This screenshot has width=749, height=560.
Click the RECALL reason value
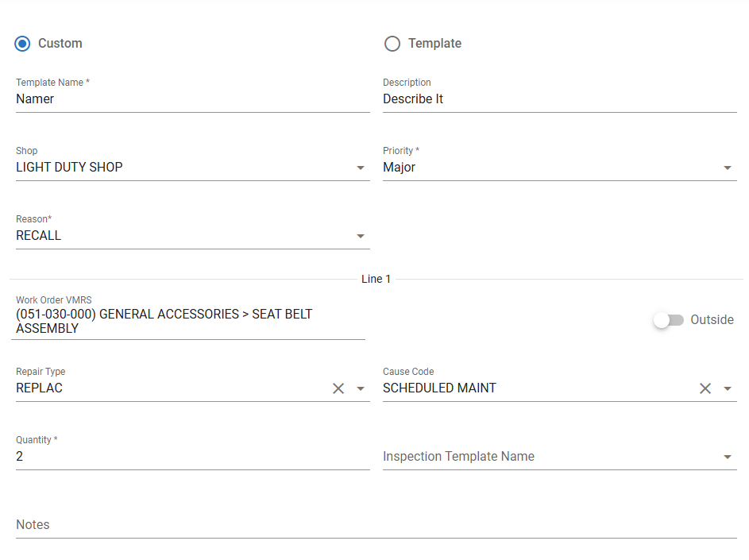pos(39,236)
